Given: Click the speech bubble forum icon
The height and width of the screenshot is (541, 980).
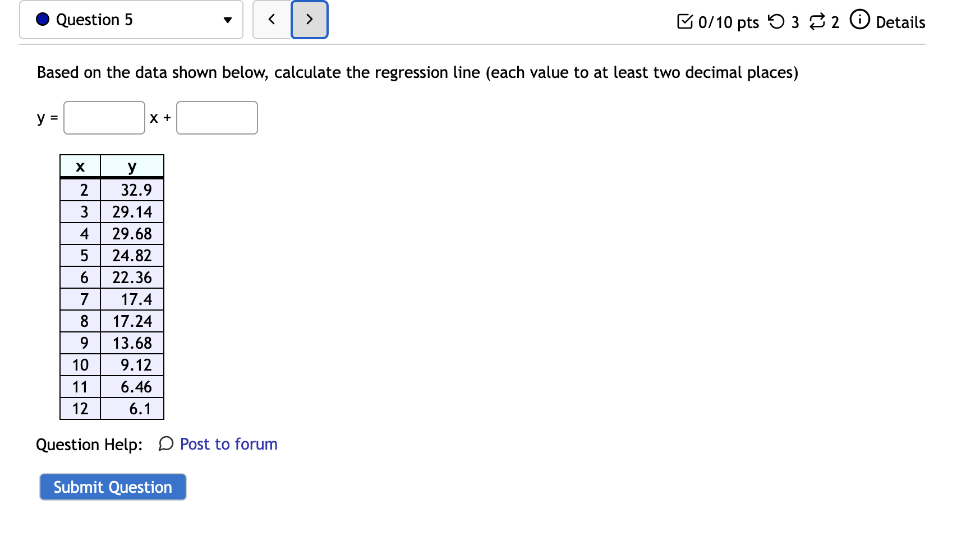Looking at the screenshot, I should (x=164, y=445).
